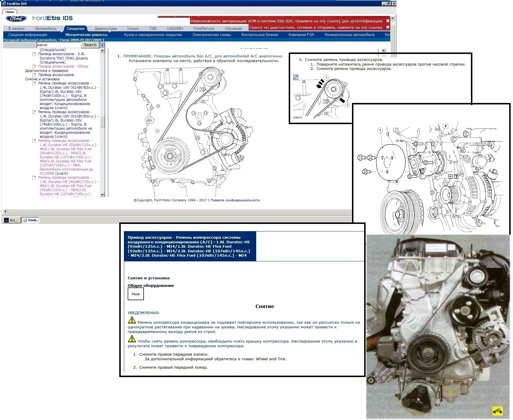The height and width of the screenshot is (420, 513).
Task: Open belt link for cars with air conditioning
Action: [x=68, y=95]
